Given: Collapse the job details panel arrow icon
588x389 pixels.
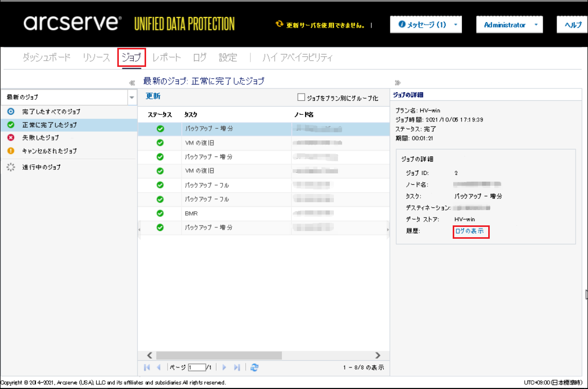Looking at the screenshot, I should tap(398, 82).
